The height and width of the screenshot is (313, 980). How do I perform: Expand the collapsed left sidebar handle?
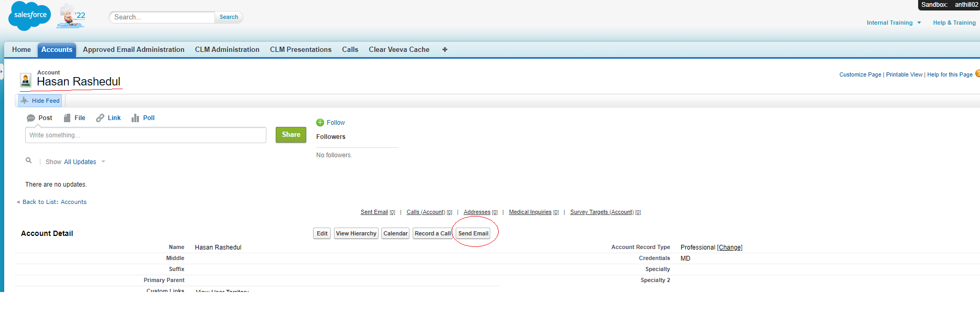[x=2, y=71]
